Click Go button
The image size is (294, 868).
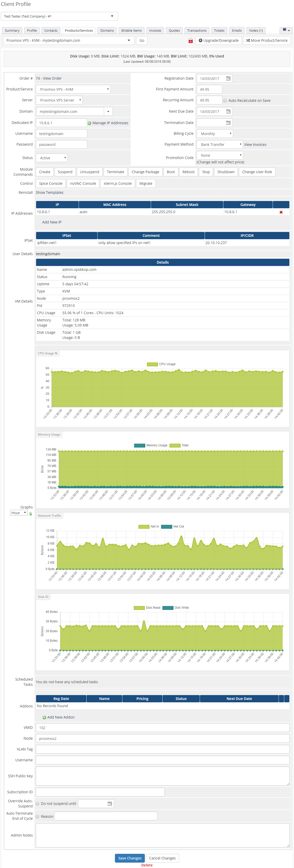pos(142,40)
